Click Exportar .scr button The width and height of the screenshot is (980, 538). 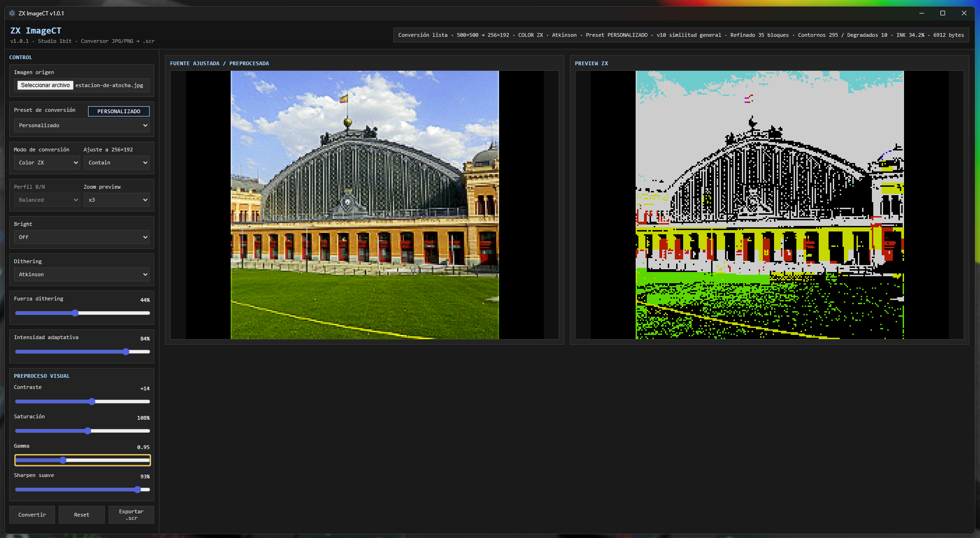click(x=131, y=515)
